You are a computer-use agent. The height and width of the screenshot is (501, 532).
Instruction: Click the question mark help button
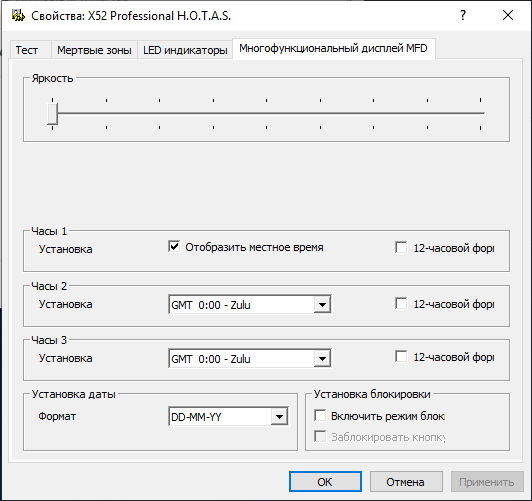click(x=463, y=15)
